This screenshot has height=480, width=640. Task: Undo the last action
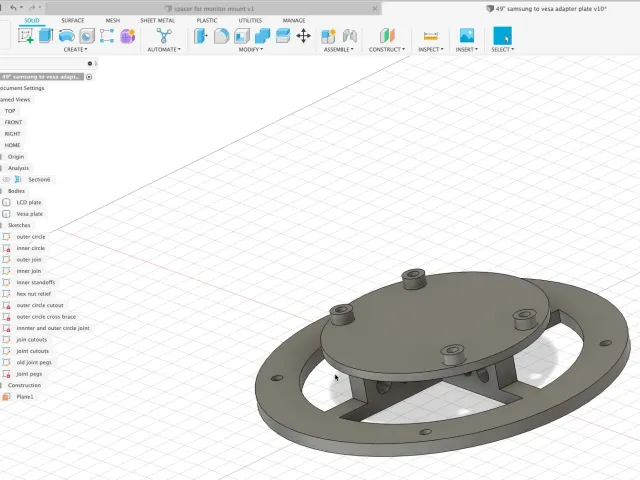coord(13,8)
